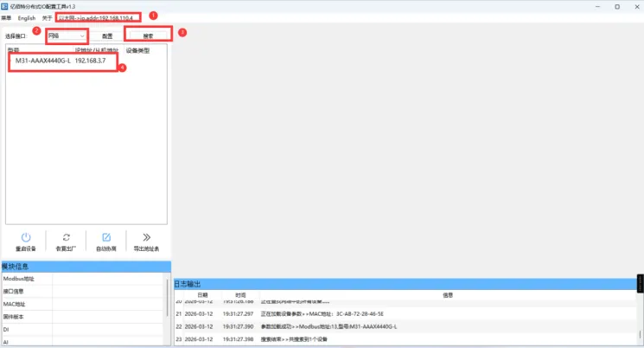
Task: Open the 关于 menu
Action: point(48,18)
